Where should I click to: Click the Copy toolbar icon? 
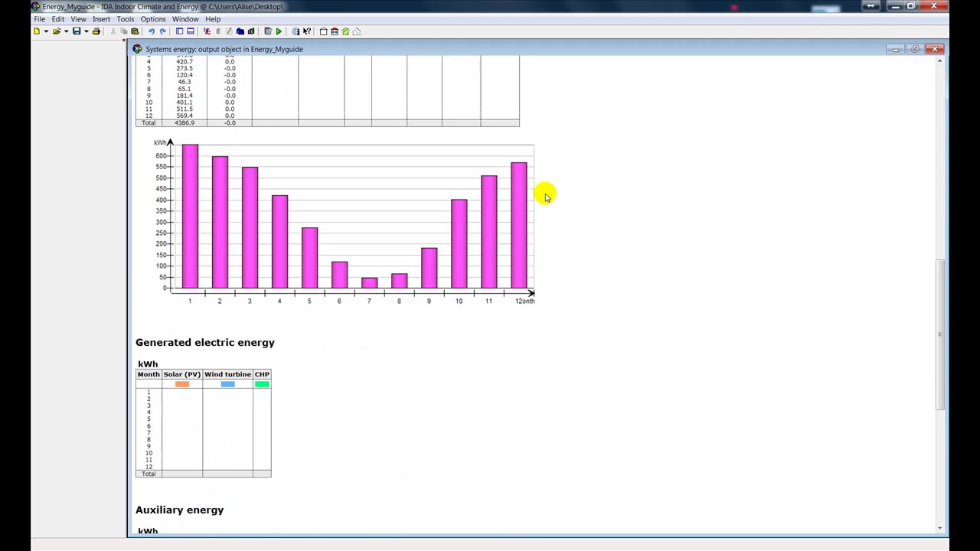click(x=124, y=31)
